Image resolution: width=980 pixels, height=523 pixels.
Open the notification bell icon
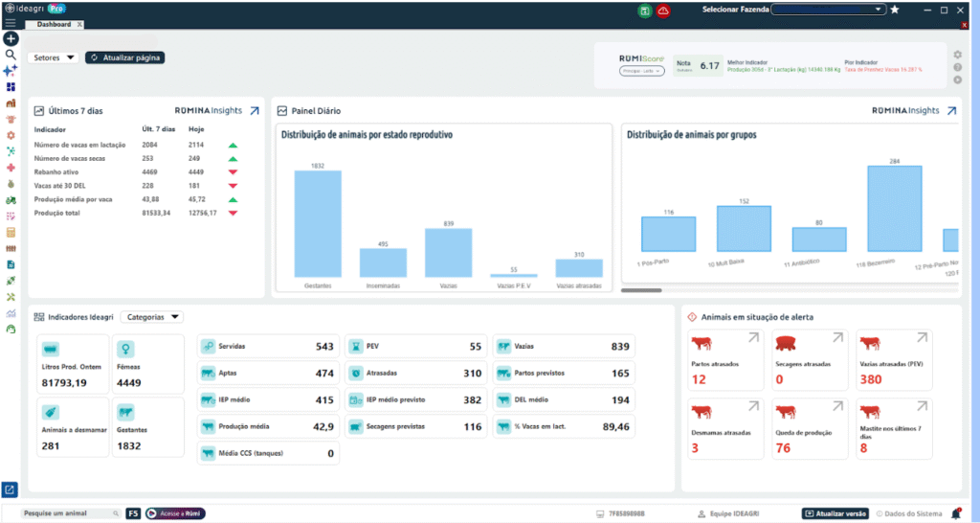pos(955,513)
